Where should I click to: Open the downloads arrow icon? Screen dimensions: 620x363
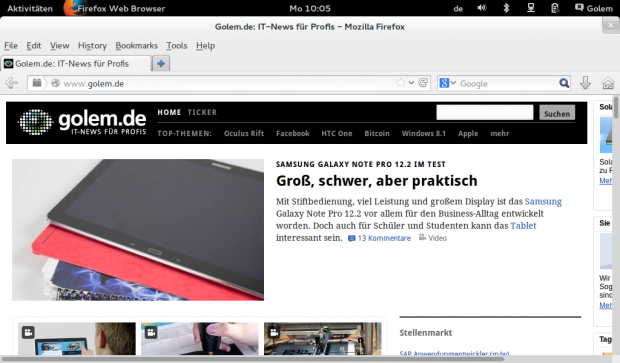[x=585, y=83]
